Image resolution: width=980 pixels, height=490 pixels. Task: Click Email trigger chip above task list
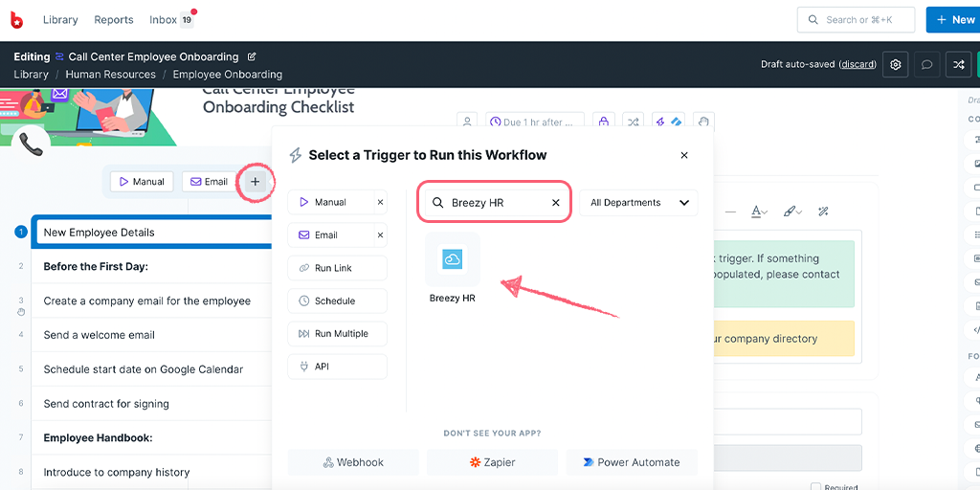coord(210,182)
